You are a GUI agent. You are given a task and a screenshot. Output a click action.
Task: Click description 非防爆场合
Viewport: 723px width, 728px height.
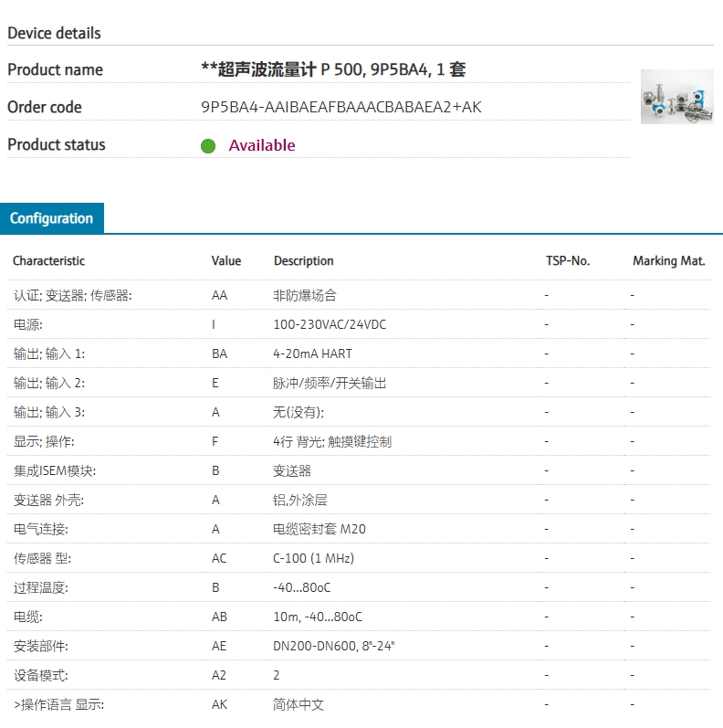tap(304, 295)
